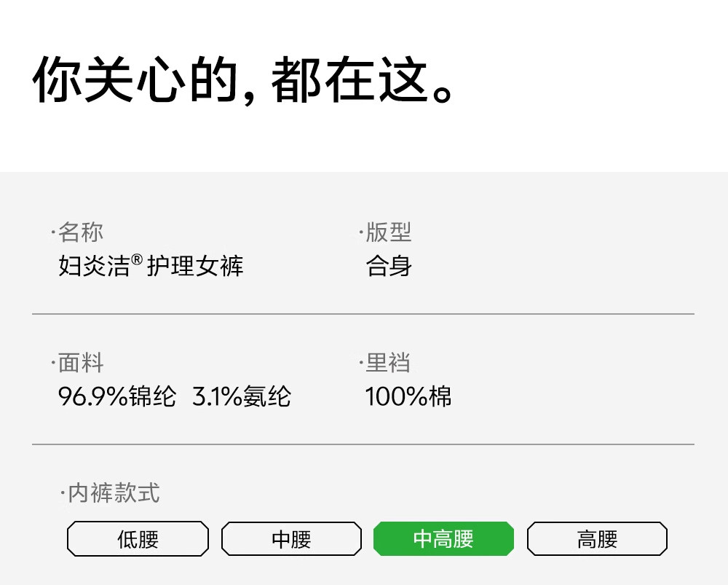This screenshot has width=728, height=585.
Task: Click the 3.1%氨纶 fabric value
Action: 242,397
